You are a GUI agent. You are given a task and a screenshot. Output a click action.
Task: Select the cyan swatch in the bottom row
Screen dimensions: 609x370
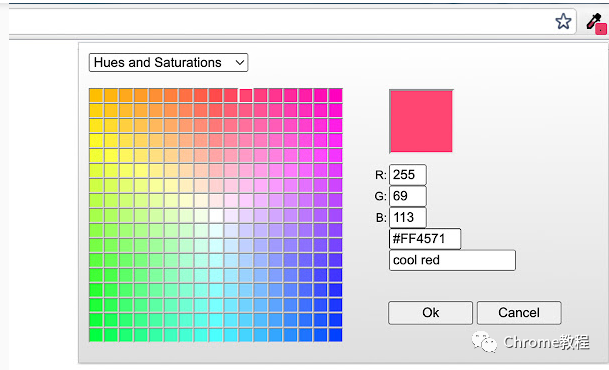[216, 335]
